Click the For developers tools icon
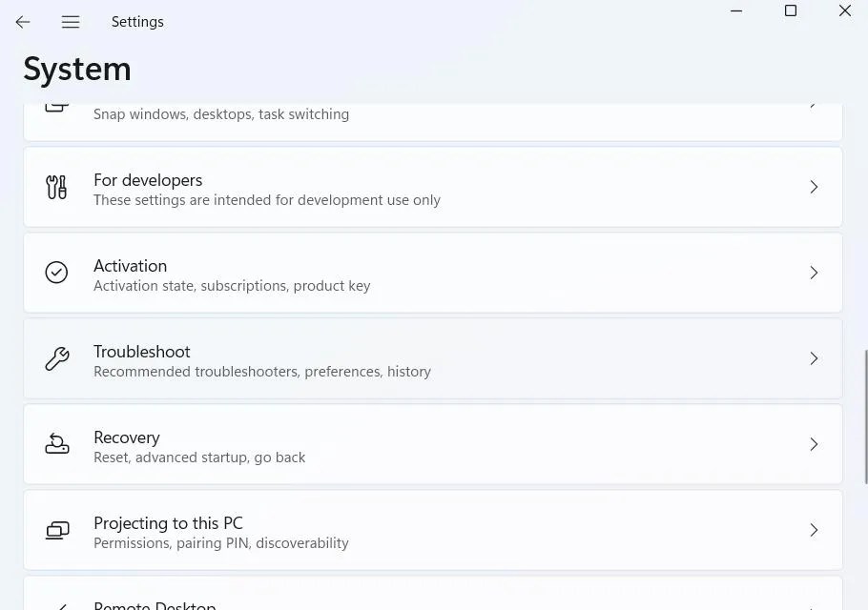This screenshot has height=610, width=868. coord(56,187)
